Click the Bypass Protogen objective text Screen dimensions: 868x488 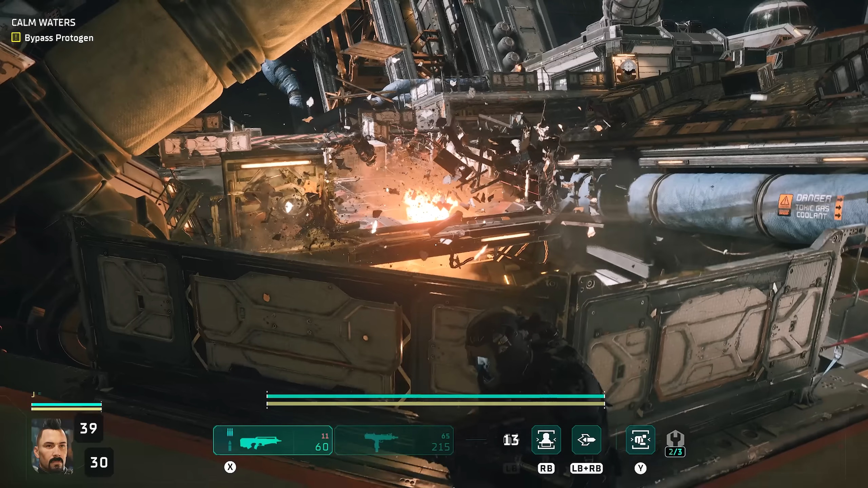(59, 38)
